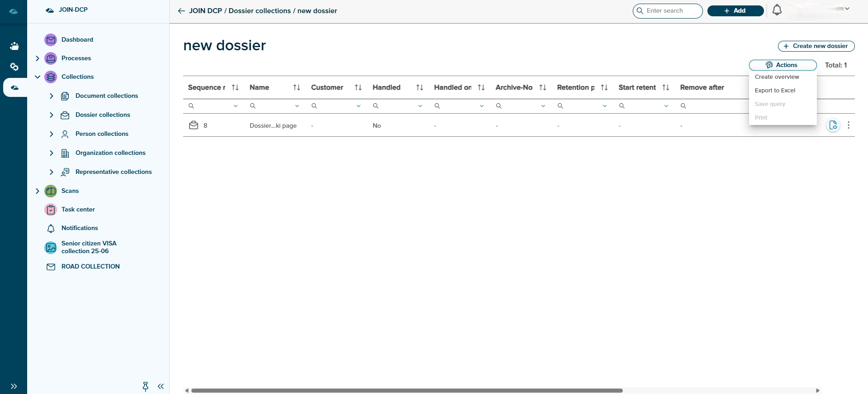868x394 pixels.
Task: Expand Dossier collections node
Action: pos(51,115)
